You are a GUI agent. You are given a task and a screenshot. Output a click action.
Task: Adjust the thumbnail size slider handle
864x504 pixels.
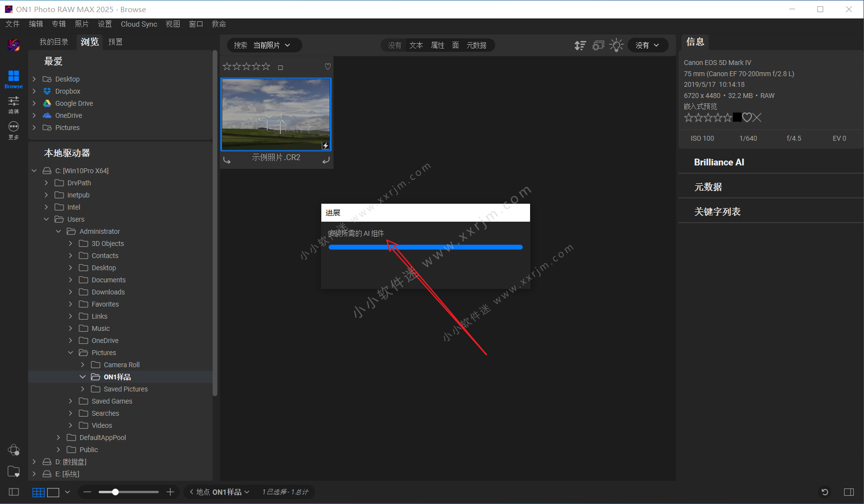coord(116,492)
